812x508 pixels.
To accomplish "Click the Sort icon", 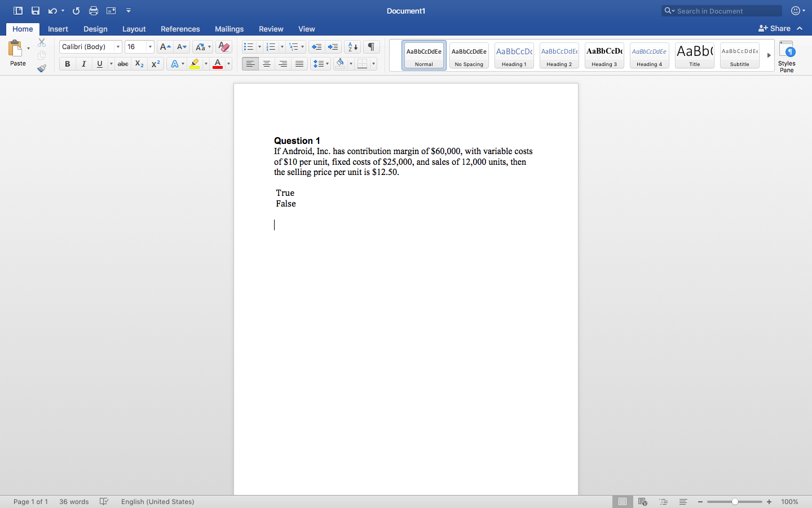I will 352,46.
